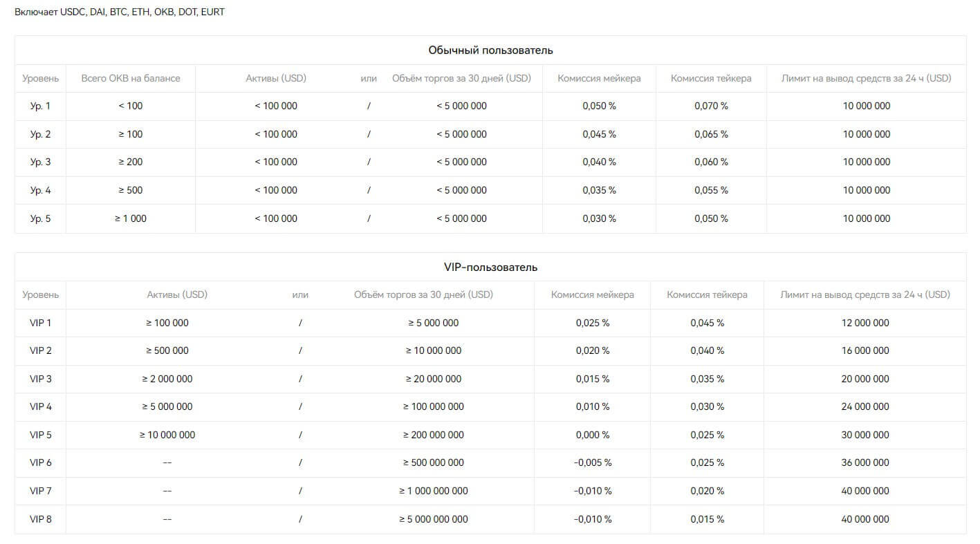The height and width of the screenshot is (544, 980).
Task: Click the 'Обычный пользователь' table title
Action: (490, 50)
